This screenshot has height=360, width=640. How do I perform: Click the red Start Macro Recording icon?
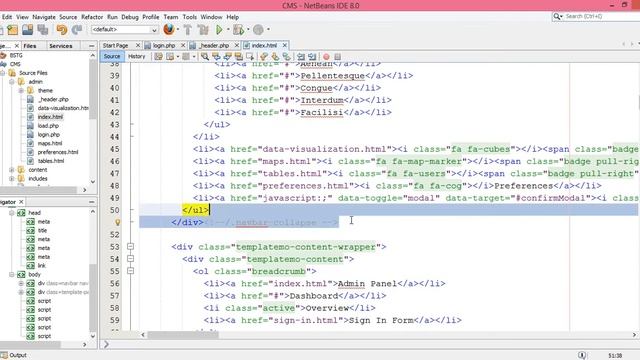[x=326, y=57]
